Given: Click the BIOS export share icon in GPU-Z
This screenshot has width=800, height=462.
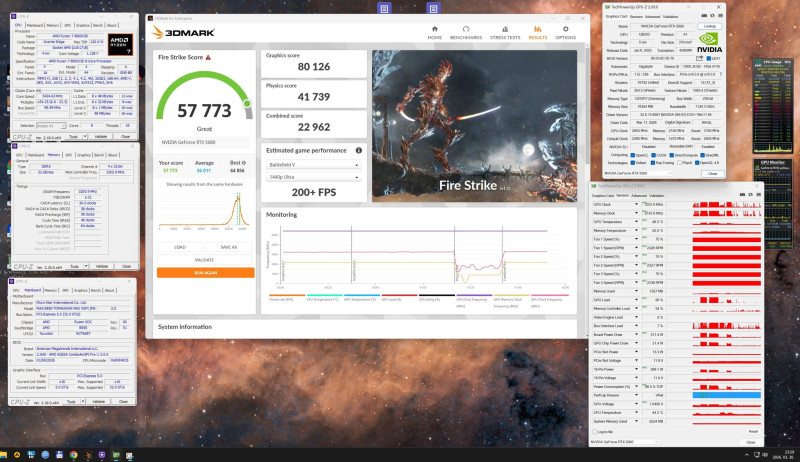Looking at the screenshot, I should click(x=699, y=58).
